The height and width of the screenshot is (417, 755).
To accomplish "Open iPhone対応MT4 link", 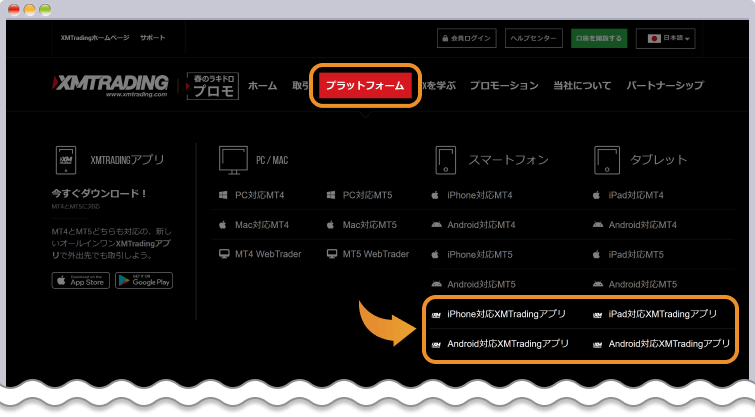I will [480, 195].
